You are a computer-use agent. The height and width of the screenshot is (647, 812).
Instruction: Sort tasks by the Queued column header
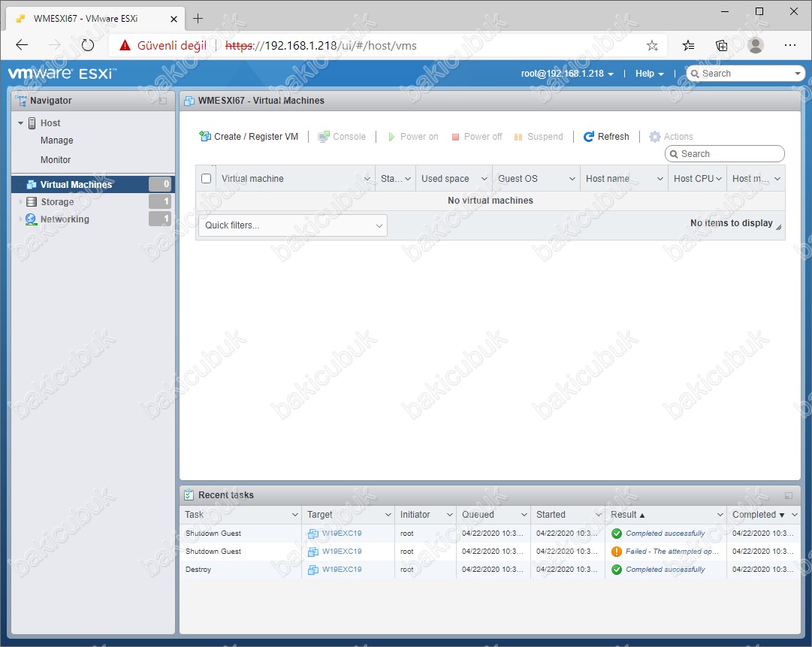[478, 515]
